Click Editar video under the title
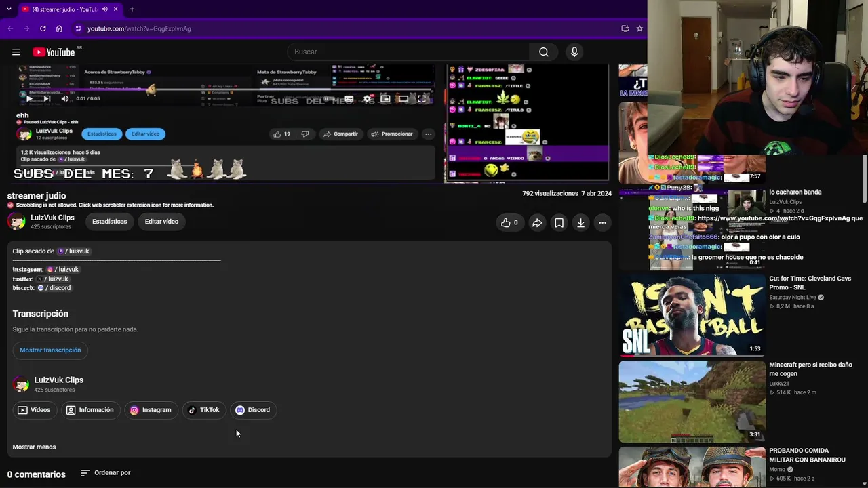The height and width of the screenshot is (488, 868). click(161, 222)
